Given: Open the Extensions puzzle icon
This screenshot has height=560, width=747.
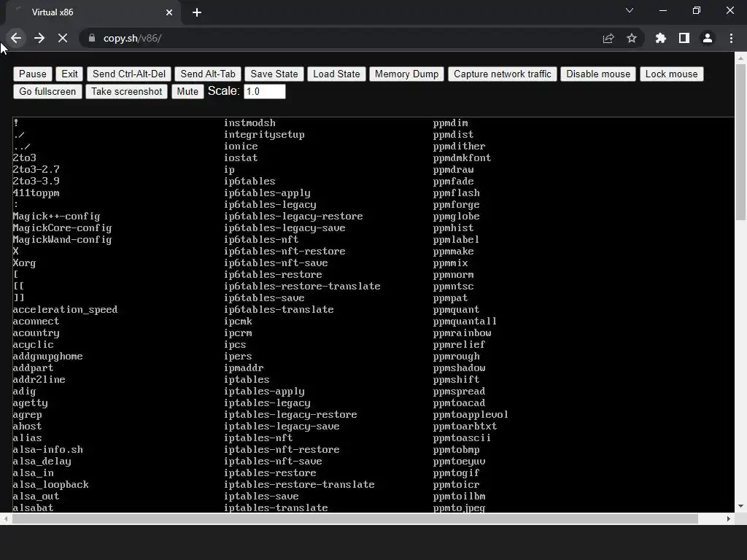Looking at the screenshot, I should point(660,38).
